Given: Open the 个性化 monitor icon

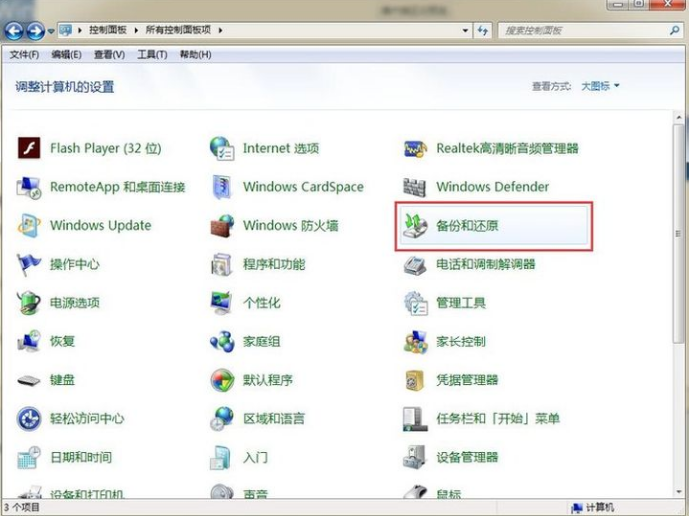Looking at the screenshot, I should tap(221, 303).
